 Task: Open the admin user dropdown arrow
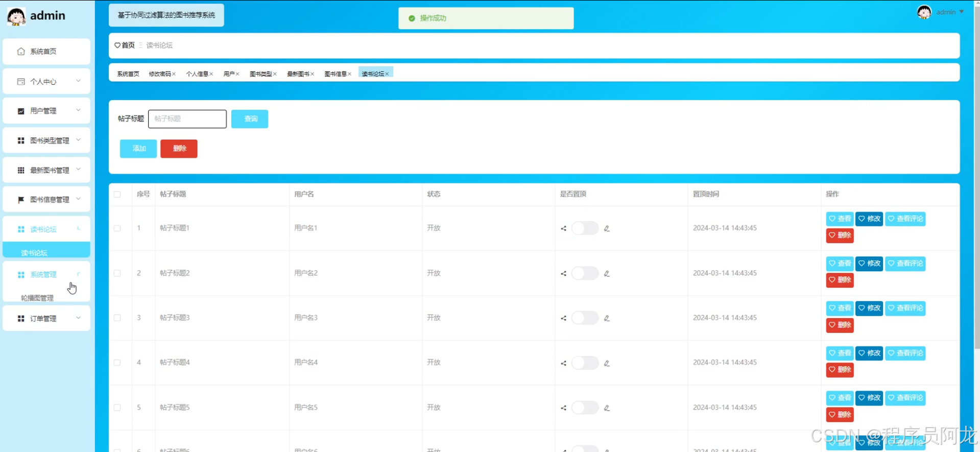pyautogui.click(x=962, y=12)
